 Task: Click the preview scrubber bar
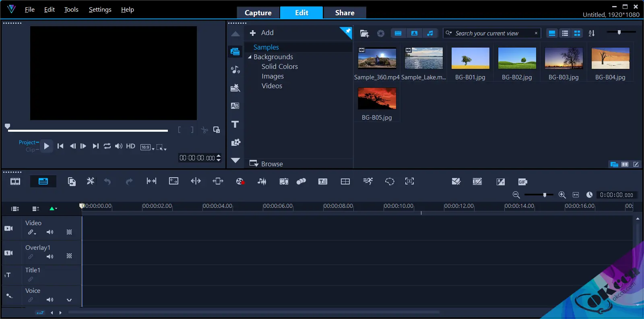pyautogui.click(x=88, y=130)
